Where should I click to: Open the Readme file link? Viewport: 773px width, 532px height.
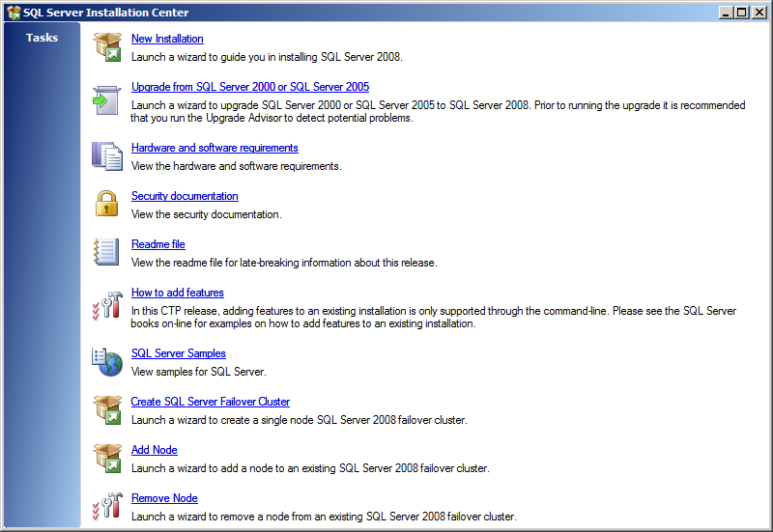pos(157,244)
